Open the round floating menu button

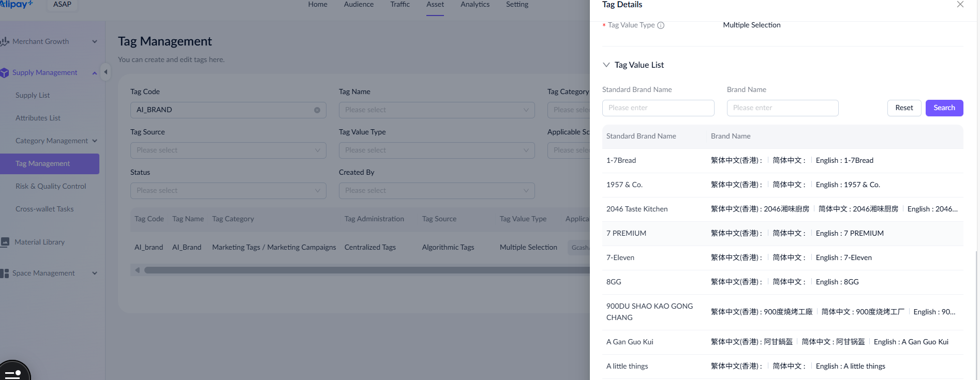(x=14, y=371)
